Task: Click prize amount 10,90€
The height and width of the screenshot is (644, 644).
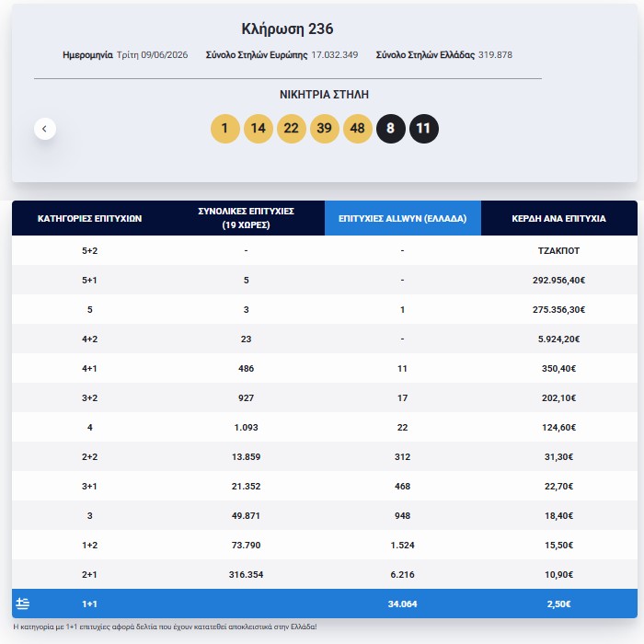Action: 558,575
